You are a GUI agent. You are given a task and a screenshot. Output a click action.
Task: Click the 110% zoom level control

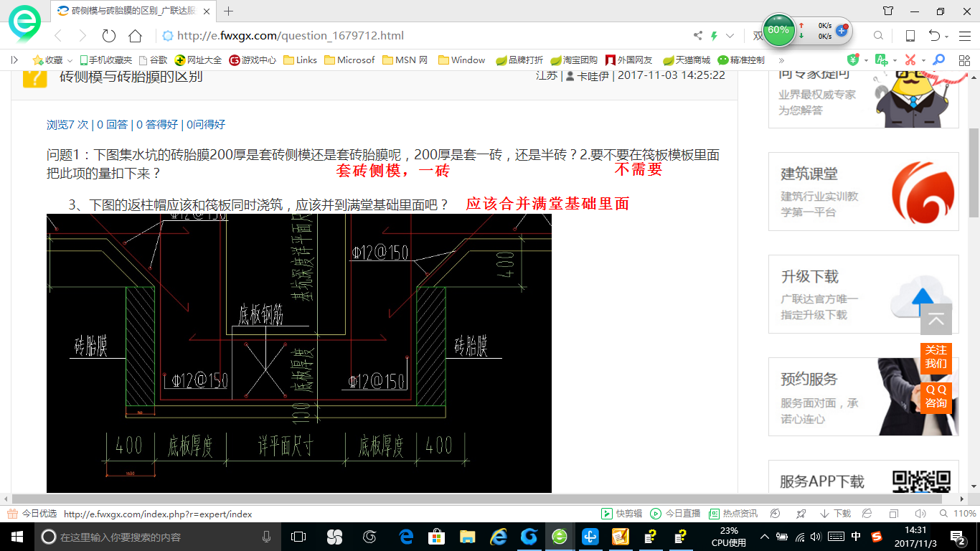click(x=958, y=514)
